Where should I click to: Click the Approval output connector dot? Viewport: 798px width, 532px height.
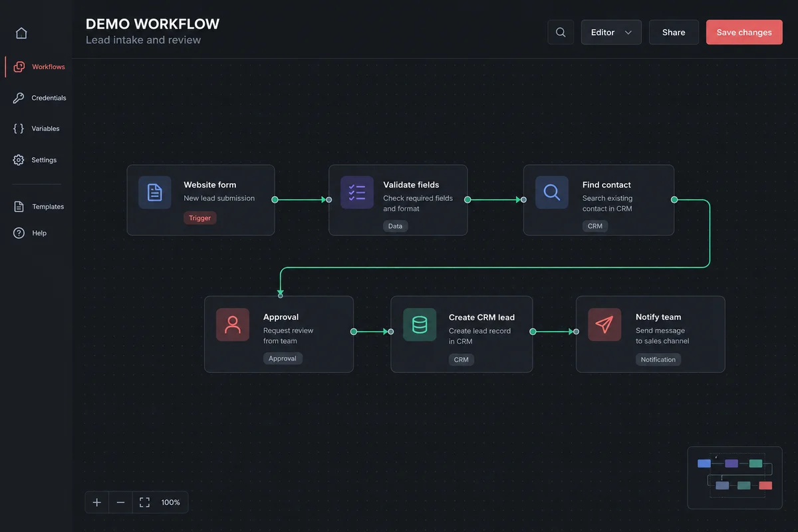pyautogui.click(x=354, y=331)
